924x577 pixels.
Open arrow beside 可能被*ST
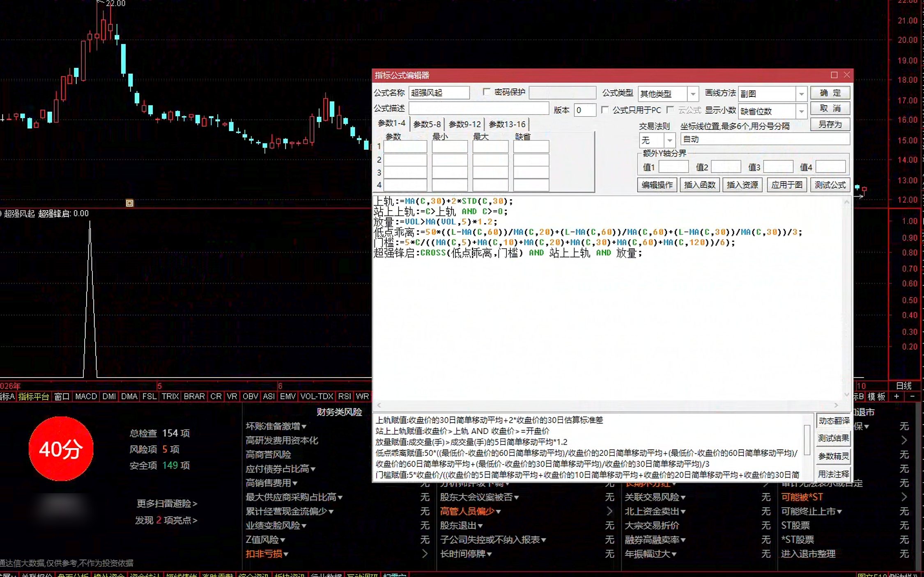904,497
